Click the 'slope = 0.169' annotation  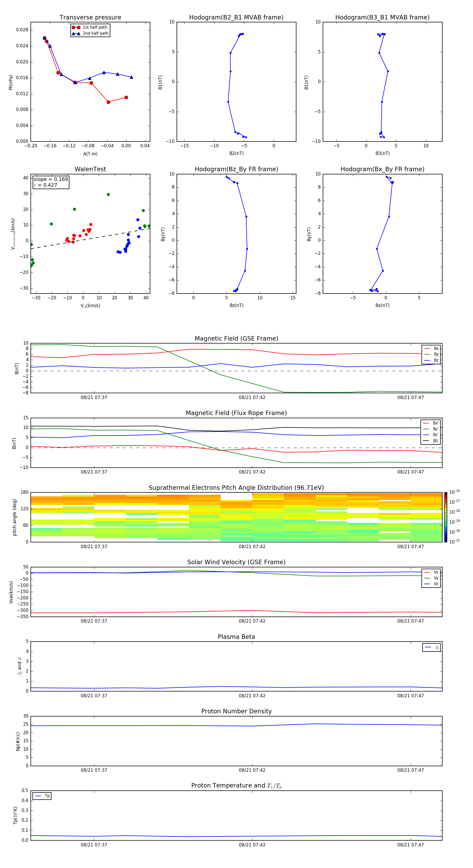pos(51,179)
